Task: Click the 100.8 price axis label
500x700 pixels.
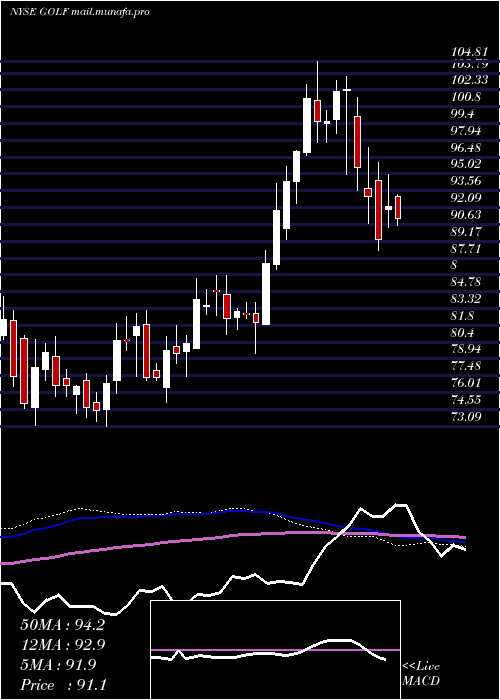Action: pyautogui.click(x=466, y=97)
